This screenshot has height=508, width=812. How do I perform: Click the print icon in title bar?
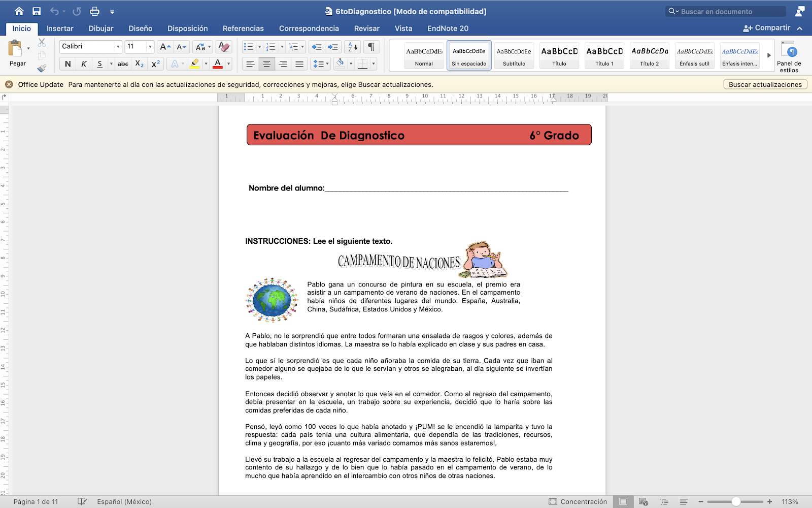tap(94, 11)
